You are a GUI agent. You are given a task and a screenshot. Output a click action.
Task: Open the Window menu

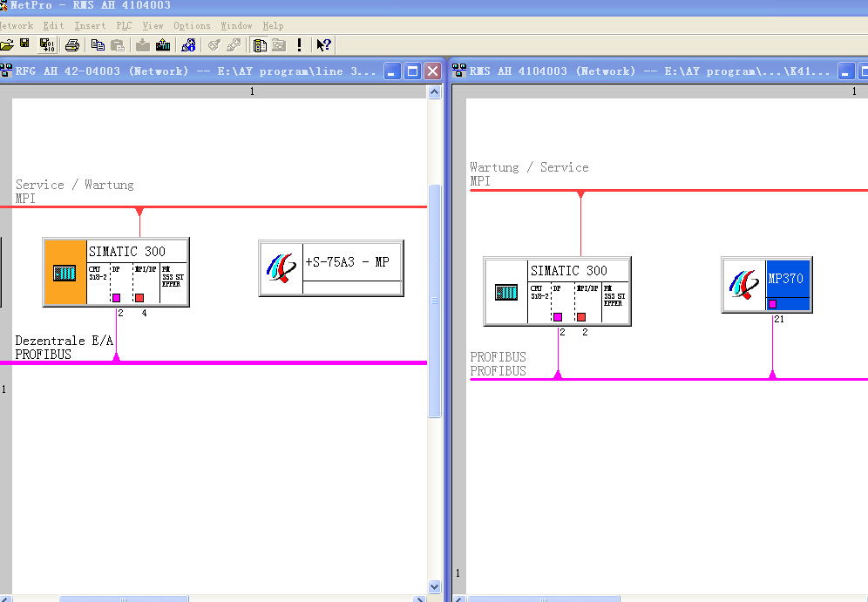(x=236, y=25)
